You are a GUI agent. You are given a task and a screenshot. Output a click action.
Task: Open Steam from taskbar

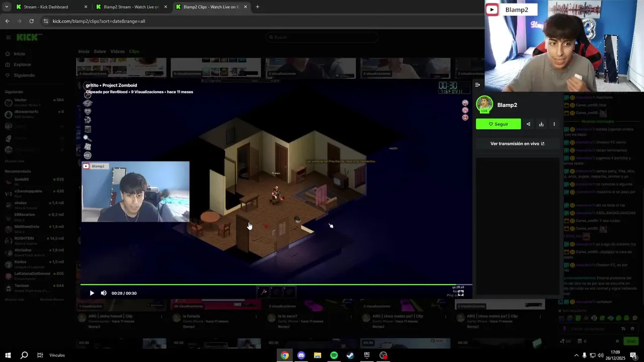[350, 355]
